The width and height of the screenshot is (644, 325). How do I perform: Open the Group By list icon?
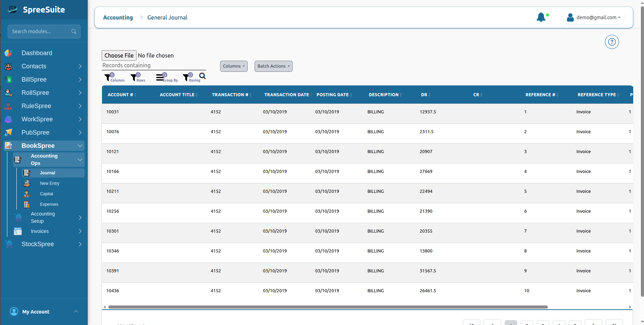pos(160,77)
